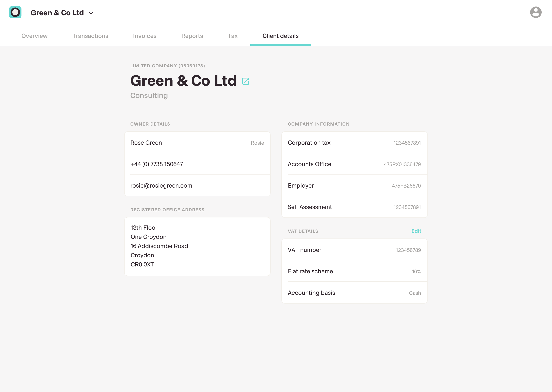Click the Flat rate scheme percentage
Image resolution: width=552 pixels, height=392 pixels.
point(416,272)
